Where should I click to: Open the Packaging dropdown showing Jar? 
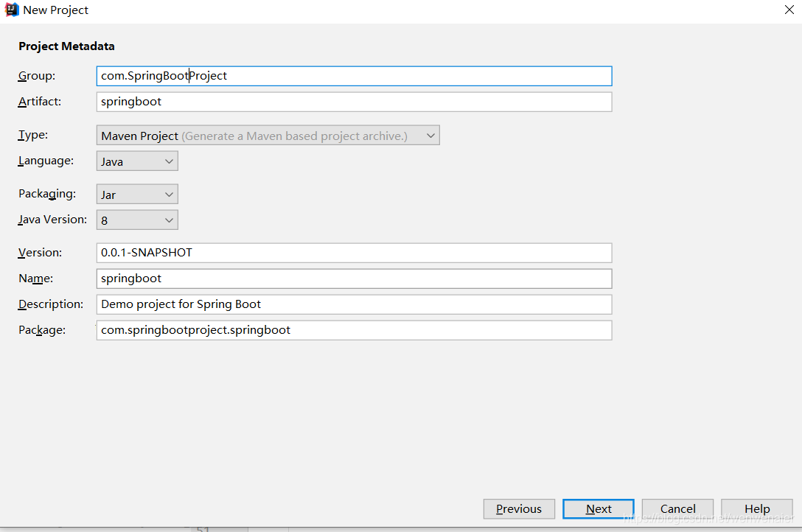(x=137, y=195)
